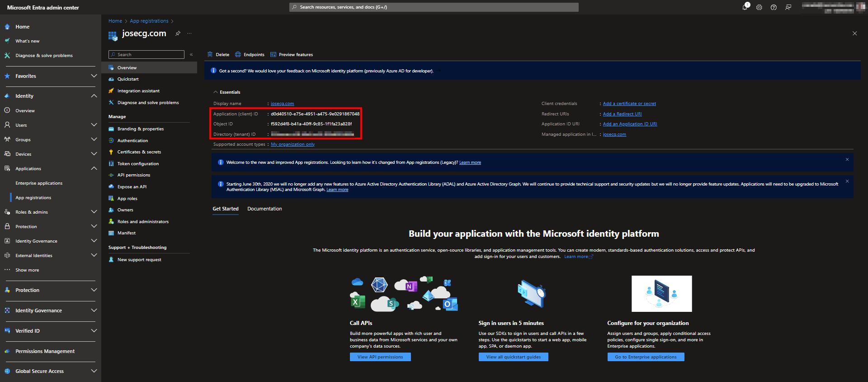Expand the Favorites section in sidebar

[94, 76]
